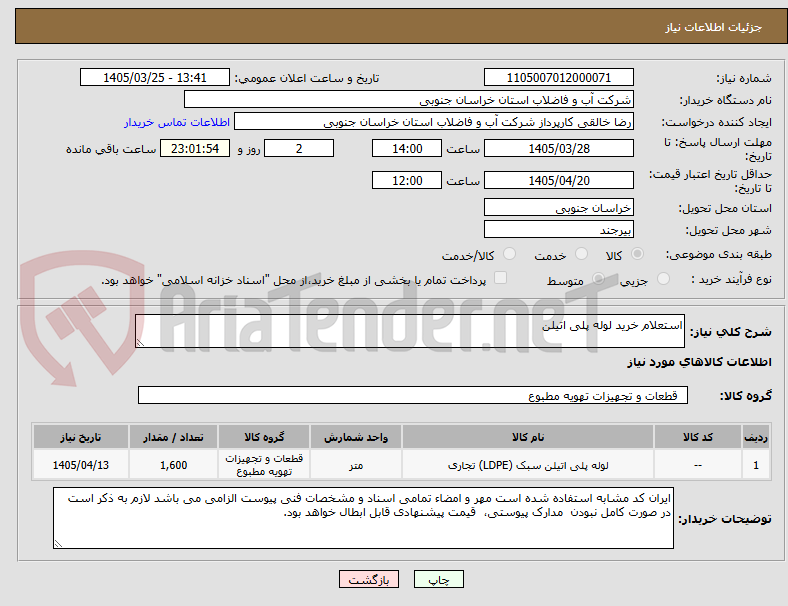Open اطلاعات تماس خریدار link
This screenshot has height=606, width=788.
click(177, 122)
